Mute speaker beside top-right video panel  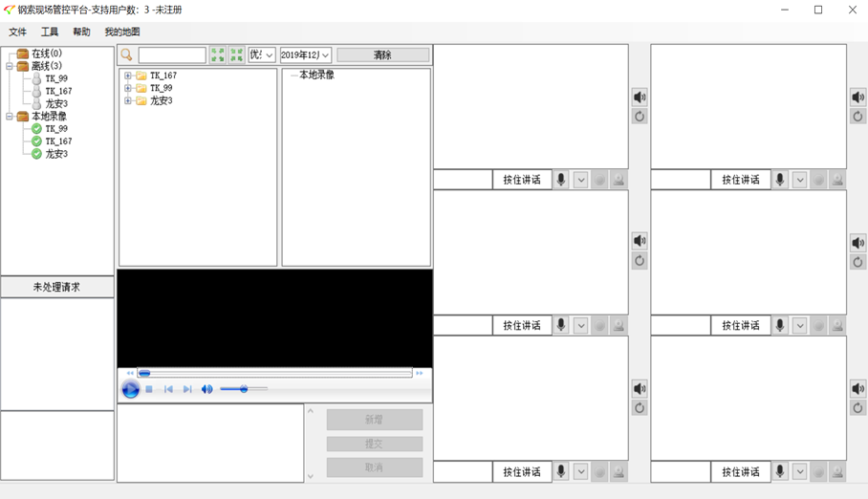click(857, 98)
